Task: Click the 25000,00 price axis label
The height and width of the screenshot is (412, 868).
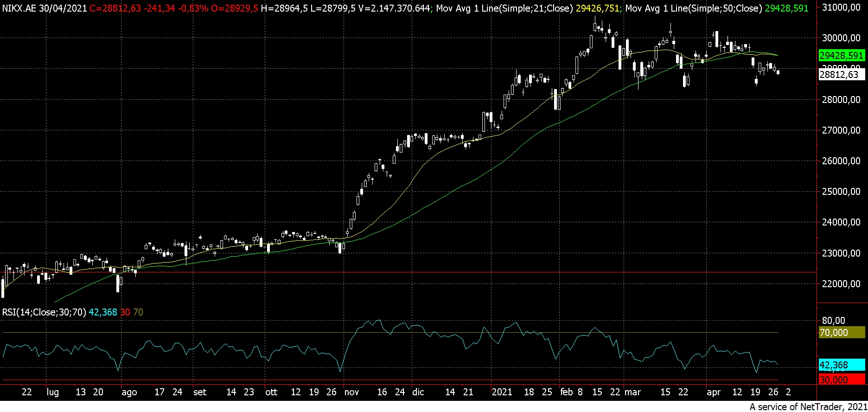Action: pyautogui.click(x=841, y=192)
